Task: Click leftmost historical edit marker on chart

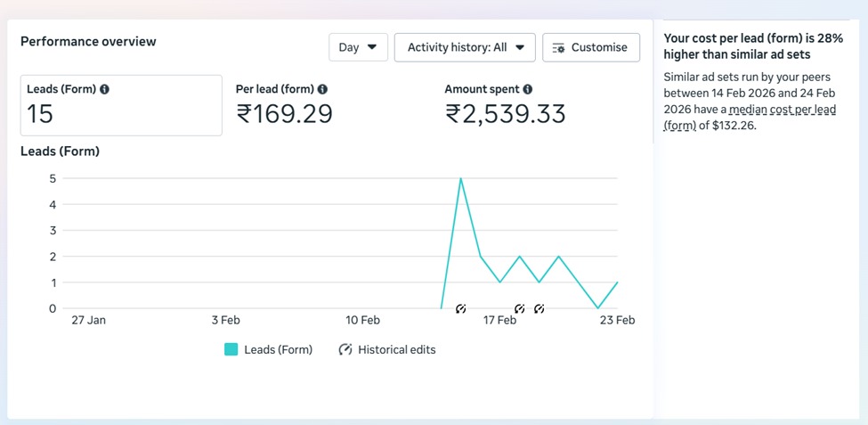Action: pos(460,309)
